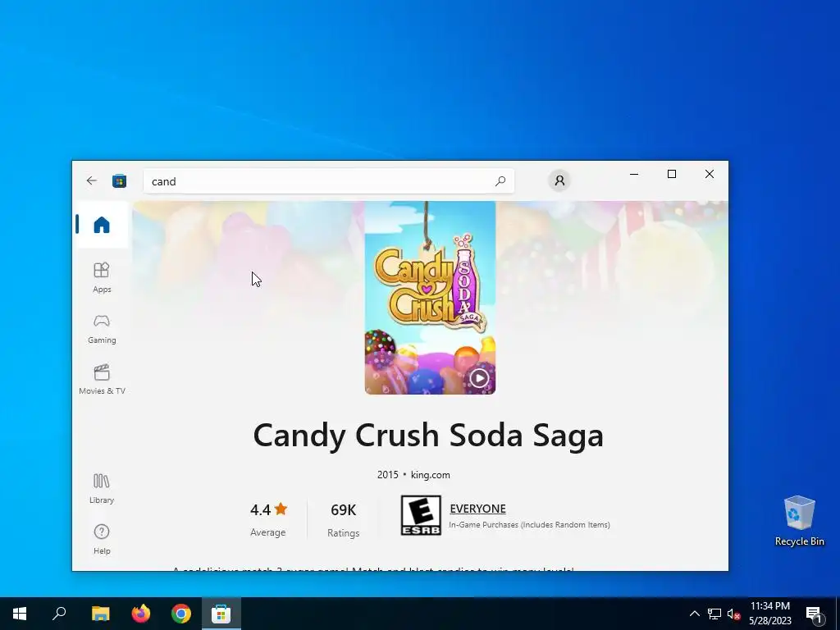Launch Firefox from the taskbar
Image resolution: width=840 pixels, height=630 pixels.
[141, 614]
